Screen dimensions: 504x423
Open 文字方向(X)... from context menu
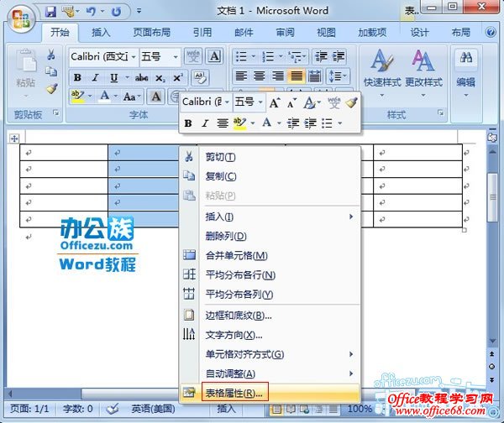coord(270,335)
